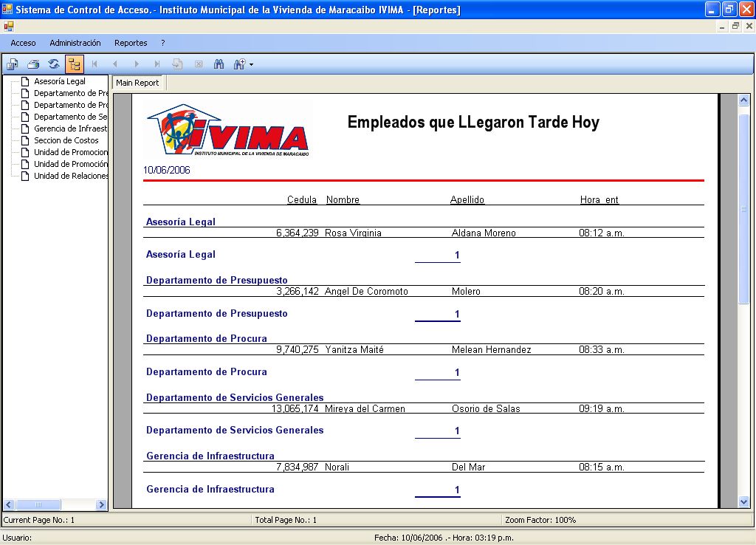Click the title 'Empleados que LLegaron Tarde Hoy'
Image resolution: width=756 pixels, height=545 pixels.
point(473,122)
